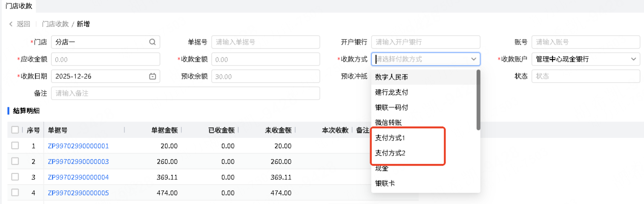This screenshot has width=644, height=204.
Task: Open document link ZP99702990000001
Action: [x=78, y=146]
